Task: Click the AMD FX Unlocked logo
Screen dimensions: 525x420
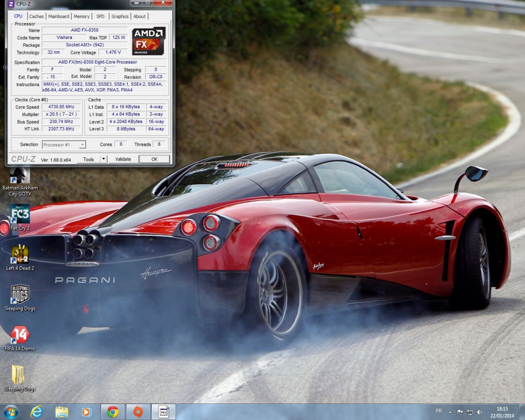Action: pyautogui.click(x=148, y=41)
